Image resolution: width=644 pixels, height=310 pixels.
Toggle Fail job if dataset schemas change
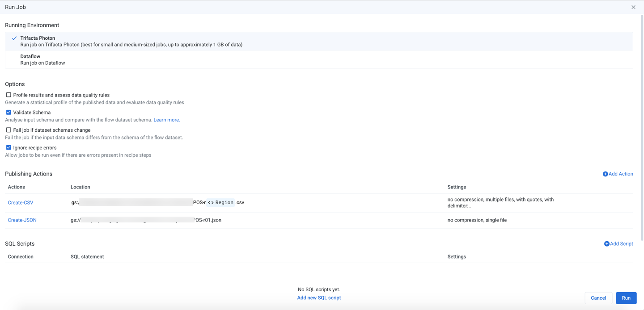[x=8, y=130]
